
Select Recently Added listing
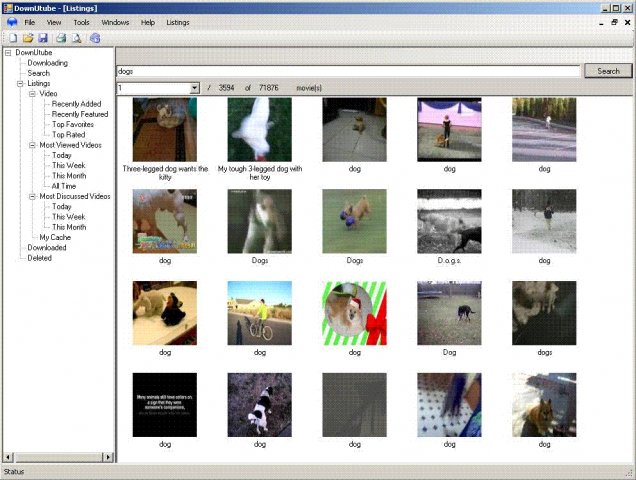pos(76,104)
